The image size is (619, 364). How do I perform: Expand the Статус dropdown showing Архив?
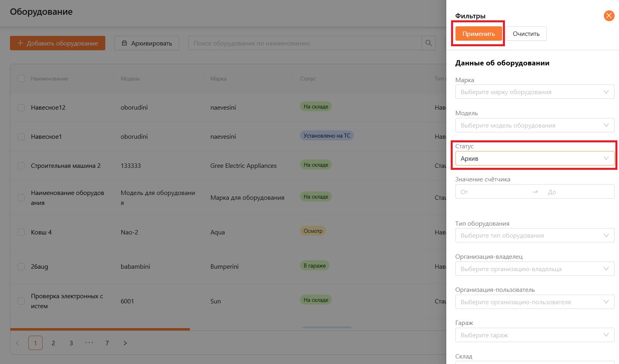pyautogui.click(x=534, y=158)
